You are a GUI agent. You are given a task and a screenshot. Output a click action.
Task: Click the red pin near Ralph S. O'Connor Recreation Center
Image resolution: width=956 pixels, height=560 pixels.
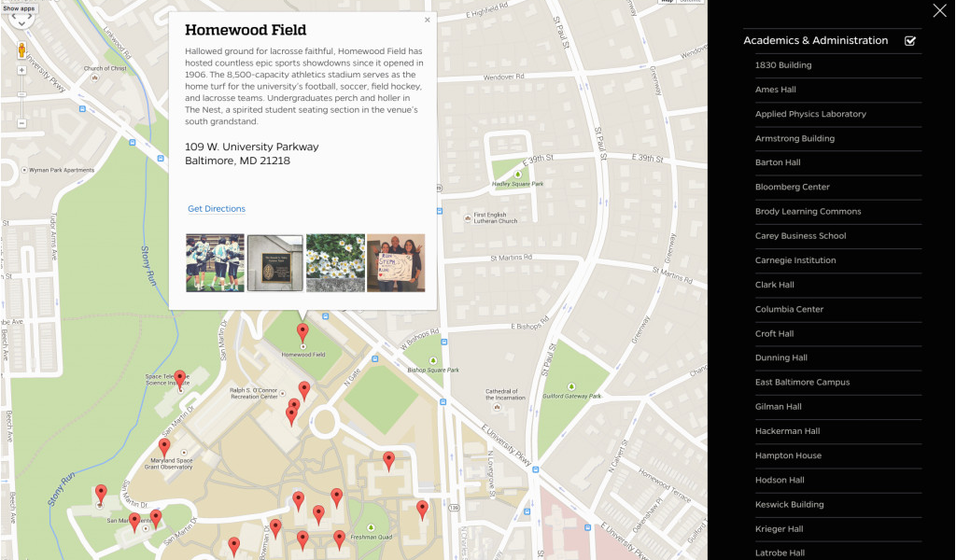pyautogui.click(x=303, y=390)
